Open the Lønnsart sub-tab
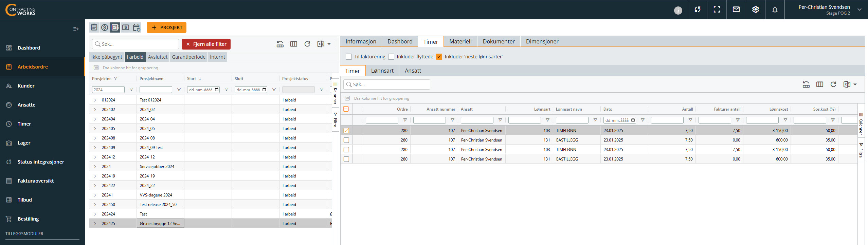This screenshot has height=245, width=868. (x=382, y=71)
